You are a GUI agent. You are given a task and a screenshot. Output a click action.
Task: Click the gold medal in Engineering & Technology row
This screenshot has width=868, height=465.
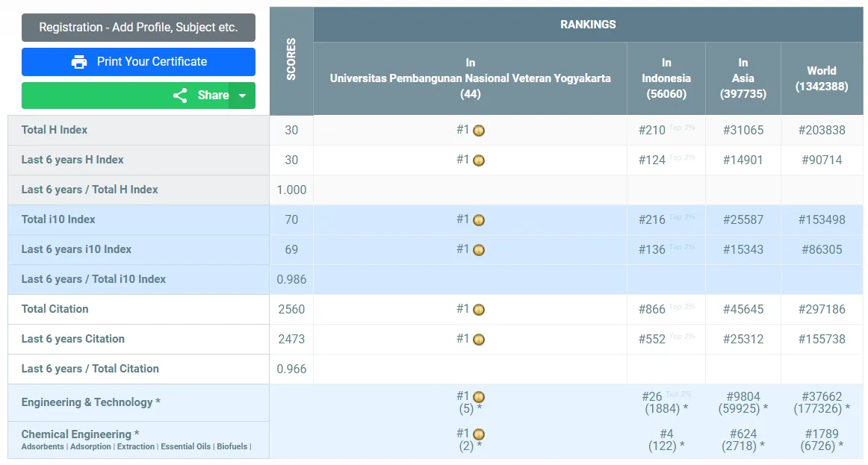click(x=479, y=397)
